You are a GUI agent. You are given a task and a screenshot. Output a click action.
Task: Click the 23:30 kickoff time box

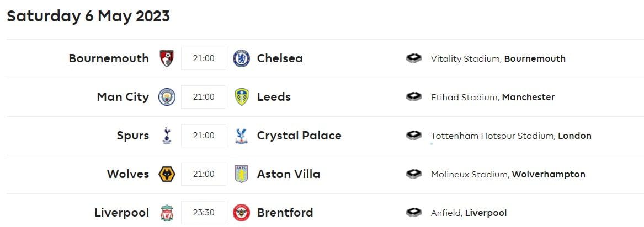pos(204,213)
